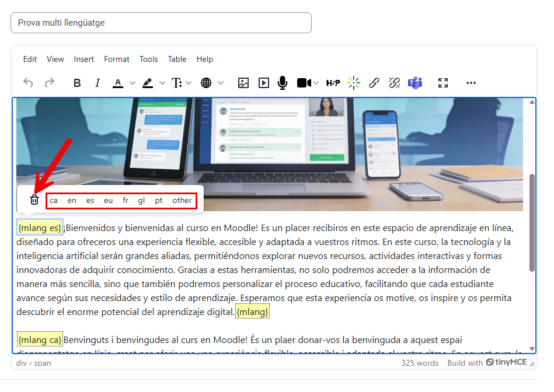Delete the mlang tag with the trash icon

[x=34, y=200]
